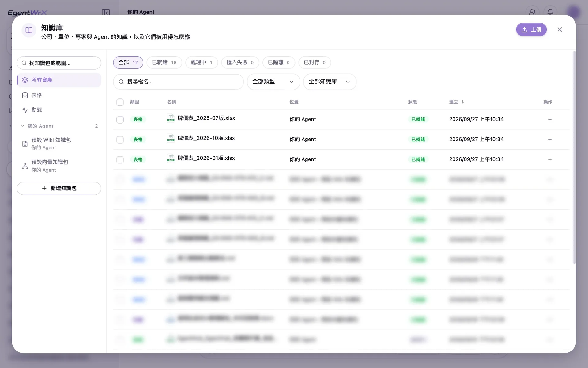Screen dimensions: 588x368
Task: Click the 上傳 upload button
Action: coord(531,30)
